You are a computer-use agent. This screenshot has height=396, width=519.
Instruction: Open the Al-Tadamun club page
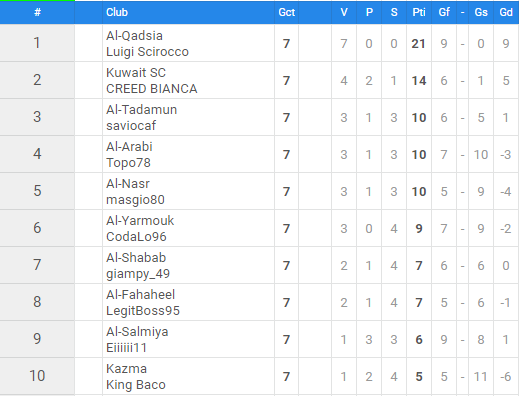(x=141, y=110)
